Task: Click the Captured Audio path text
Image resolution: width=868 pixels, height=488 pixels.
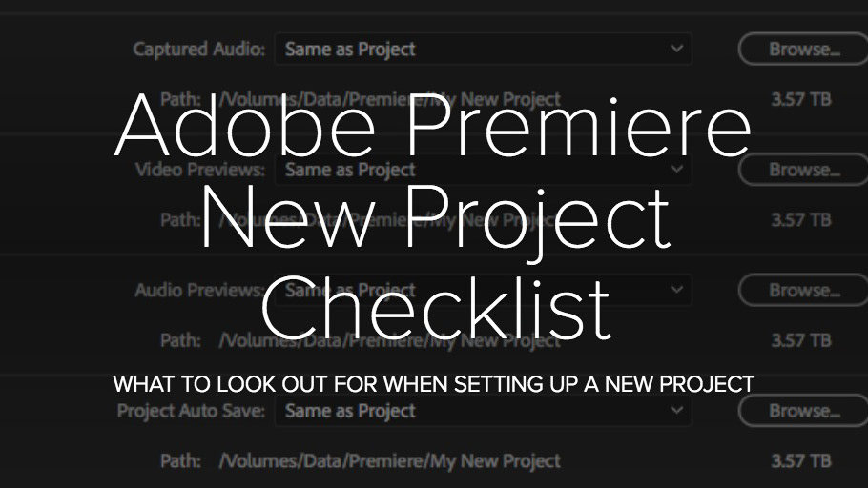Action: click(389, 99)
